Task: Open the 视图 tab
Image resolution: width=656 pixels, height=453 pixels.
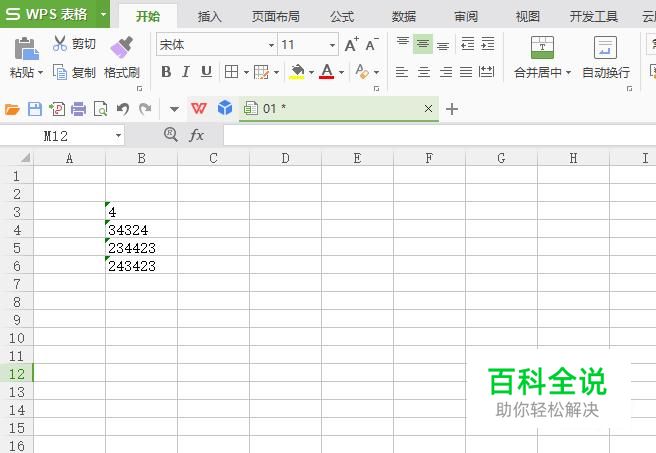Action: pyautogui.click(x=527, y=16)
